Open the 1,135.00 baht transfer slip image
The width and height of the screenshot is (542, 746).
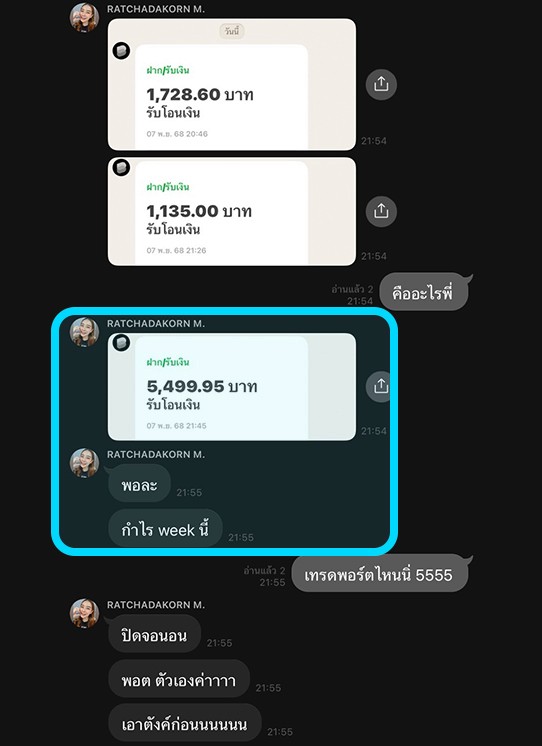(x=232, y=211)
